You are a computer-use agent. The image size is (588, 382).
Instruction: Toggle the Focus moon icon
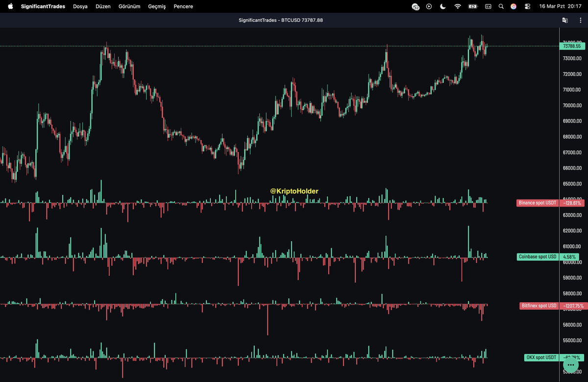[x=443, y=6]
